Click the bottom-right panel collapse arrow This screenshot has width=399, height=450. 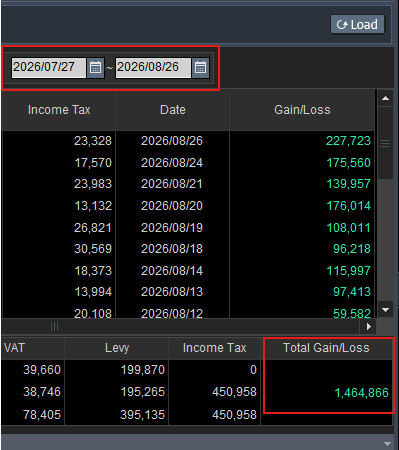tap(387, 444)
